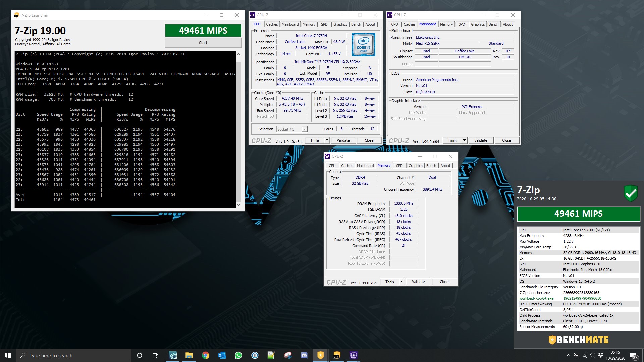Screen dimensions: 644x362
Task: Click the CPU-Z icon in the Mainboard window title
Action: 390,15
